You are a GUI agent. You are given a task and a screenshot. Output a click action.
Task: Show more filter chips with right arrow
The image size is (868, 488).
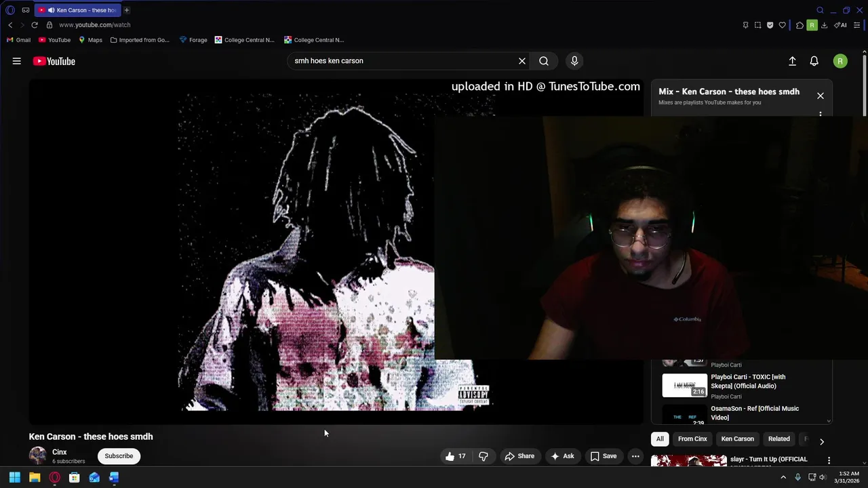pyautogui.click(x=822, y=441)
